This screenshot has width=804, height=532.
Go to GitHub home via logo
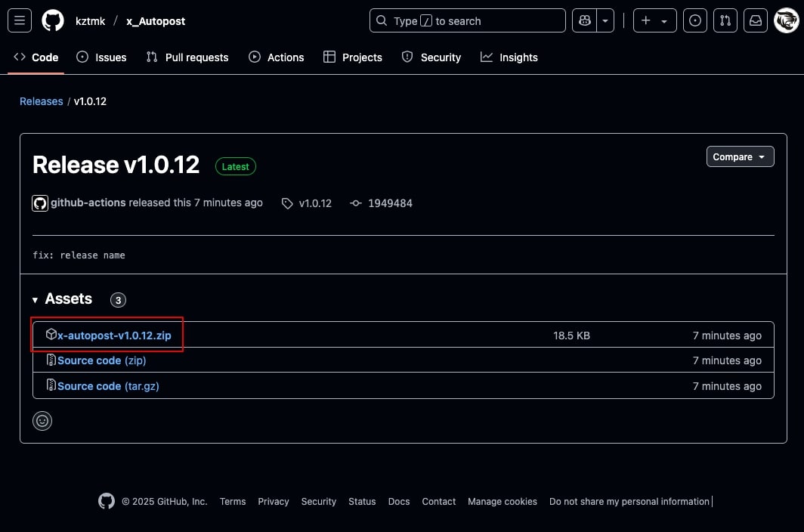53,20
